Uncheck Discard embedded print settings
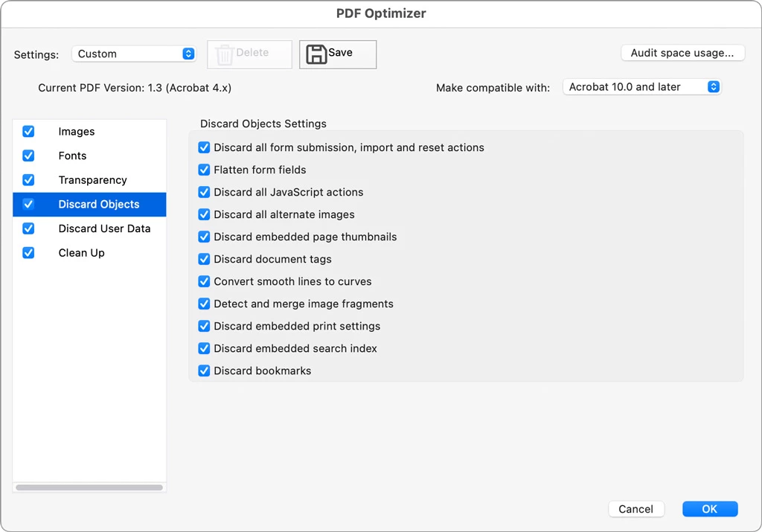The height and width of the screenshot is (532, 762). pos(204,326)
